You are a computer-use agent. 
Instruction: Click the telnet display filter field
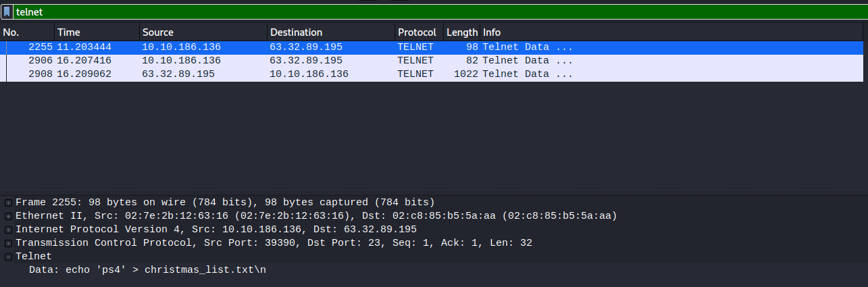point(432,12)
